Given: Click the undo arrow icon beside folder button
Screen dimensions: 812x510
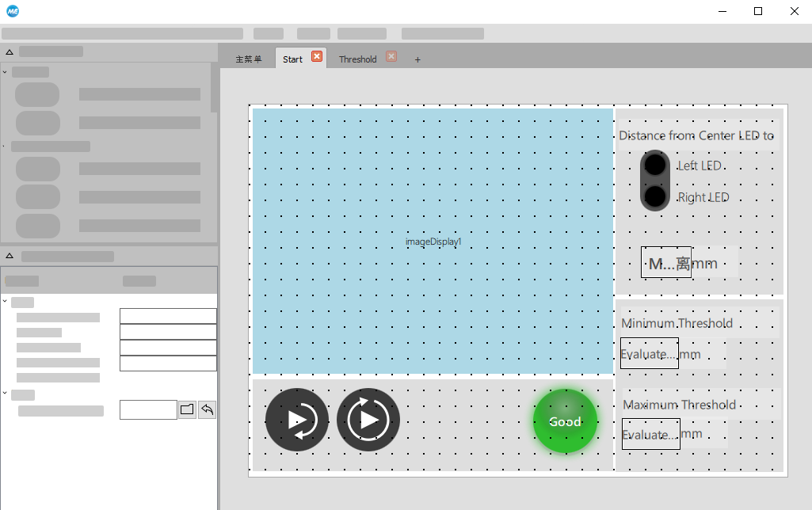Looking at the screenshot, I should [207, 409].
